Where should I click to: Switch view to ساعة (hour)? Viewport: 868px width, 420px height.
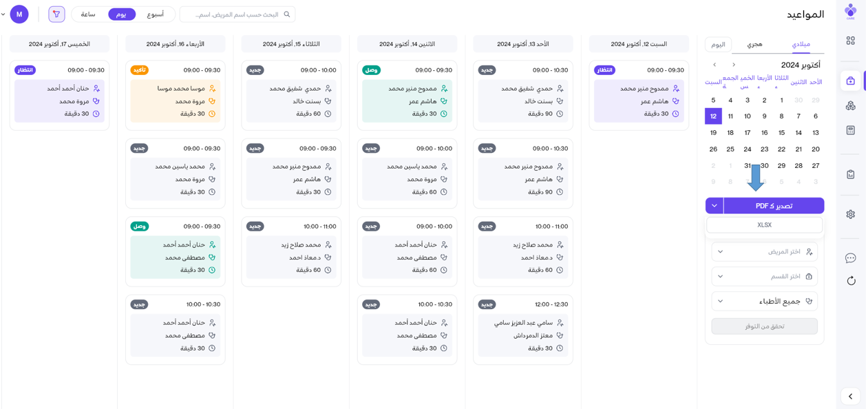[x=88, y=14]
